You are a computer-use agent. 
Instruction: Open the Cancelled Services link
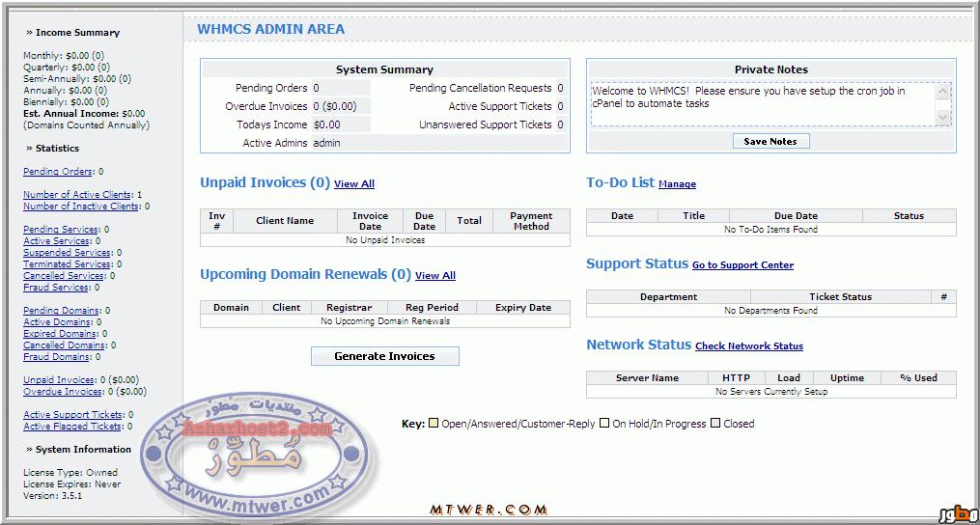(x=64, y=276)
